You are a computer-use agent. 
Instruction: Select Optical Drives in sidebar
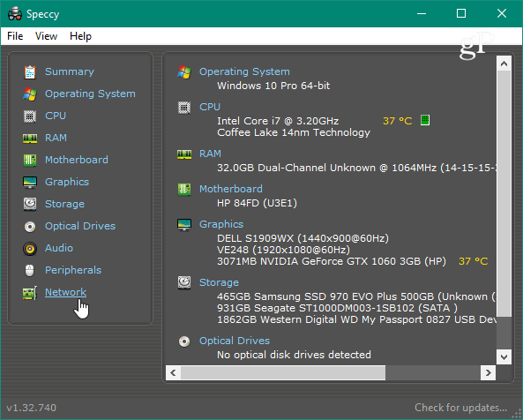[x=80, y=226]
